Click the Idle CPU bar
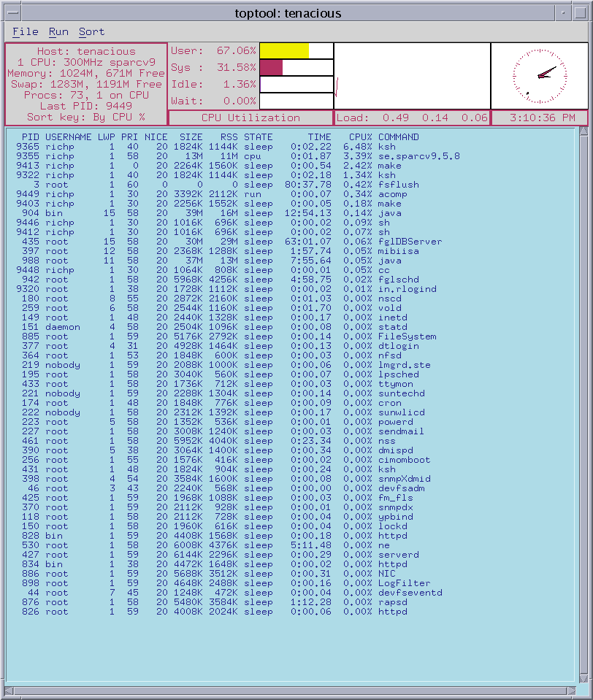 pos(296,85)
